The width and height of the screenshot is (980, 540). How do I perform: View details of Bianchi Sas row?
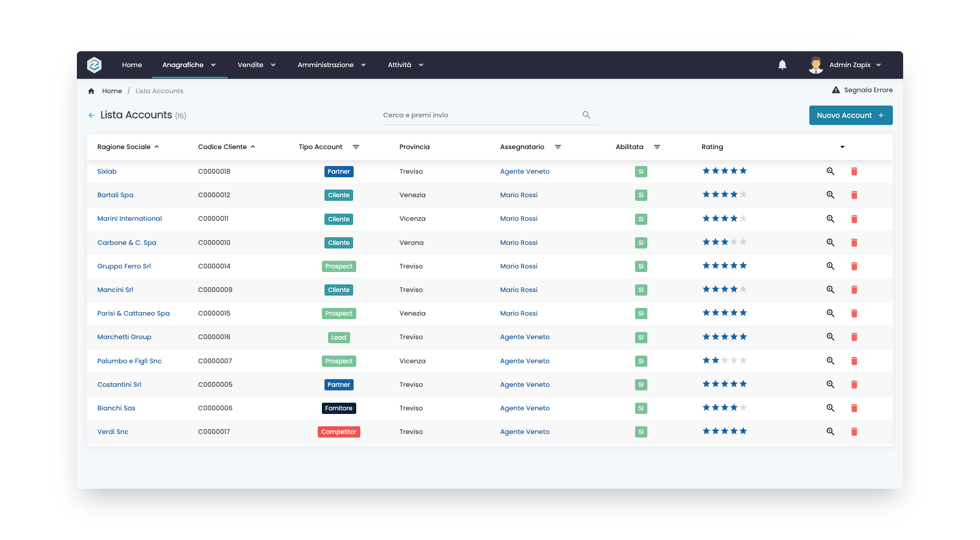pyautogui.click(x=830, y=408)
